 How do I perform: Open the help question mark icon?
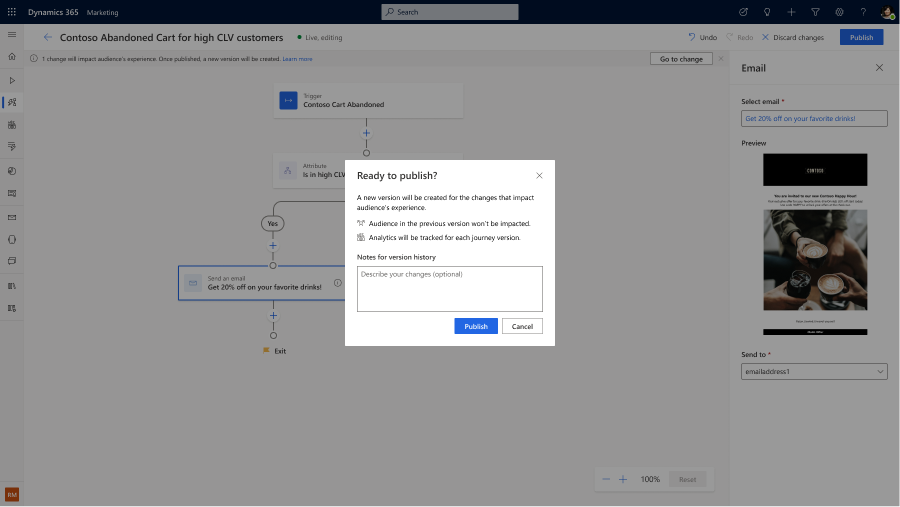863,12
